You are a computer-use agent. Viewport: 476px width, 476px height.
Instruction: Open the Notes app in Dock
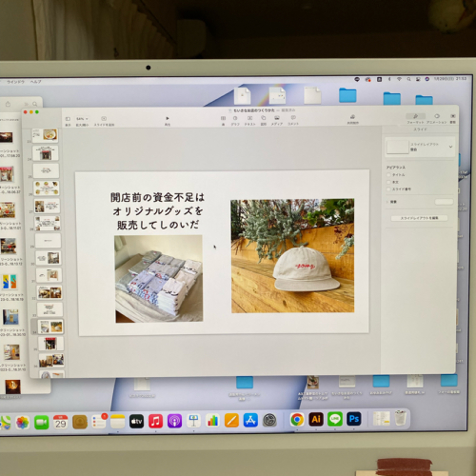[x=118, y=422]
